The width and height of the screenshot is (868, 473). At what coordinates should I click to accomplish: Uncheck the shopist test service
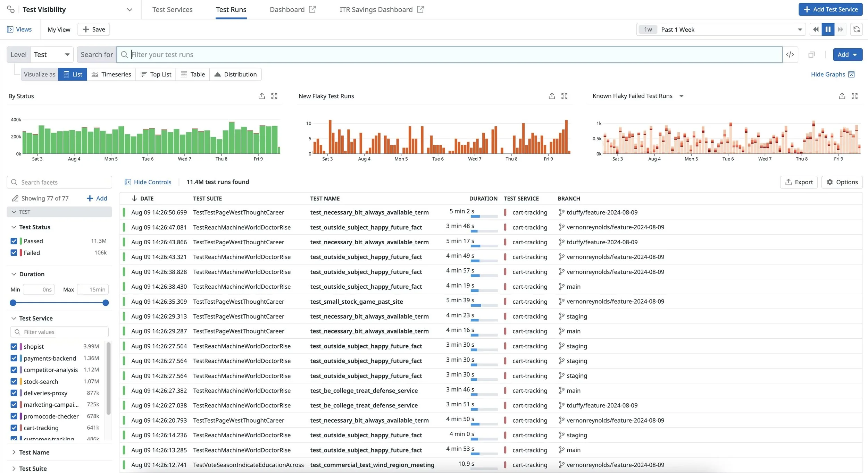tap(14, 346)
